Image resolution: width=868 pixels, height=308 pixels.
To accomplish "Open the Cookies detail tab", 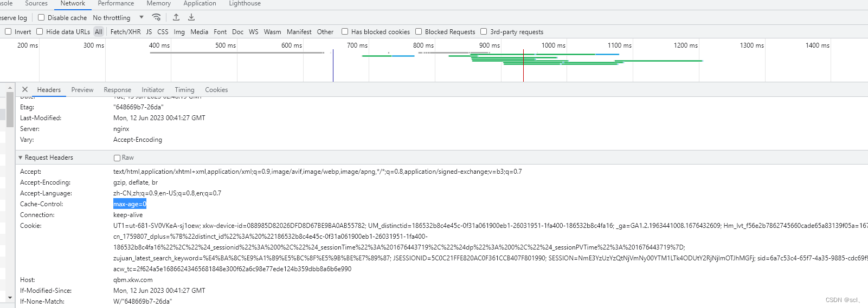I will pyautogui.click(x=216, y=90).
